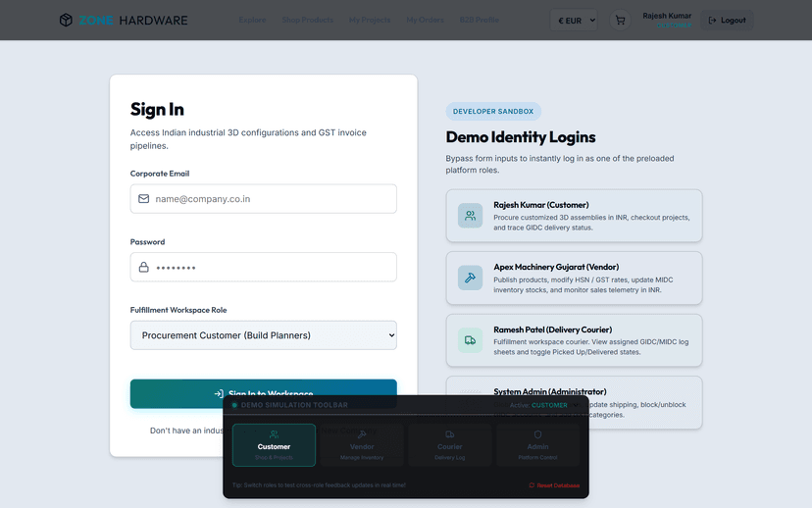Viewport: 812px width, 508px height.
Task: Collapse the Demo Simulation Toolbar chevron
Action: coord(576,405)
